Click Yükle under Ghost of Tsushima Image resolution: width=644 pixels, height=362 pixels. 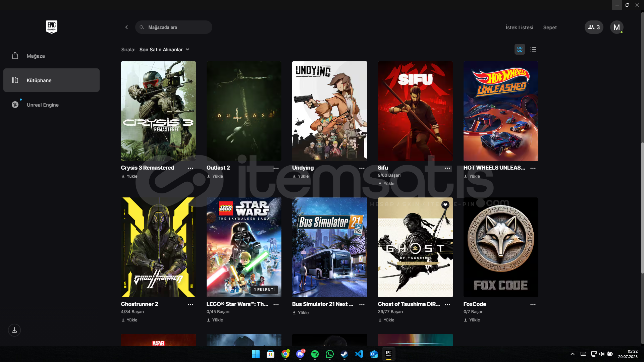pos(386,320)
